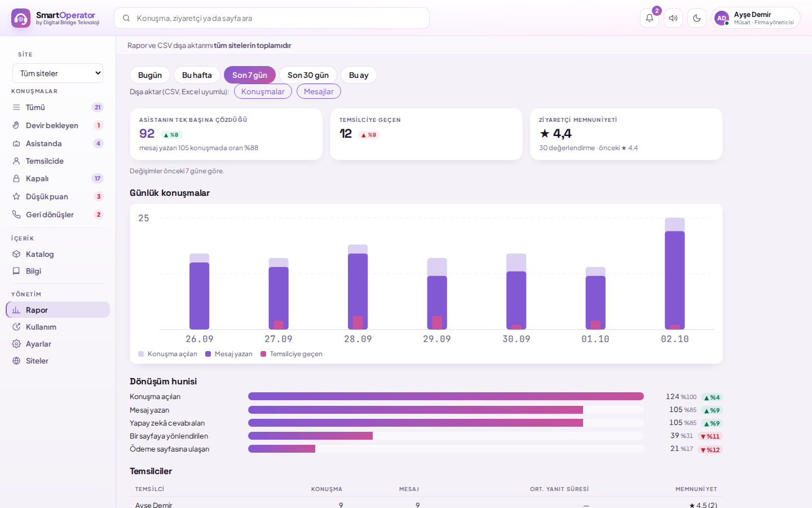Viewport: 812px width, 508px height.
Task: Click the Ödeme sayfasına ulaşan funnel bar
Action: (x=446, y=449)
